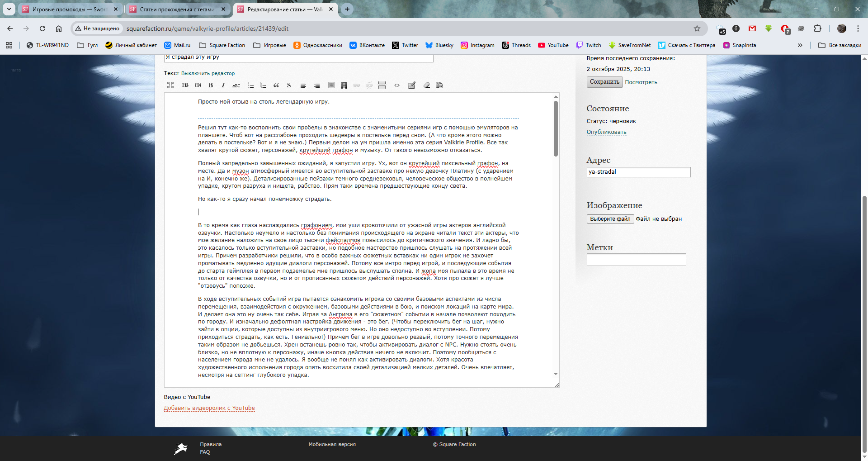The height and width of the screenshot is (461, 868).
Task: Open Chrome tab search dropdown
Action: (9, 9)
